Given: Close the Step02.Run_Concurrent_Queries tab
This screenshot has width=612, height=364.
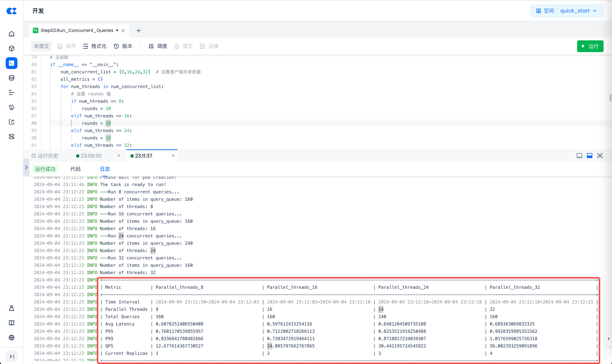Looking at the screenshot, I should point(123,31).
